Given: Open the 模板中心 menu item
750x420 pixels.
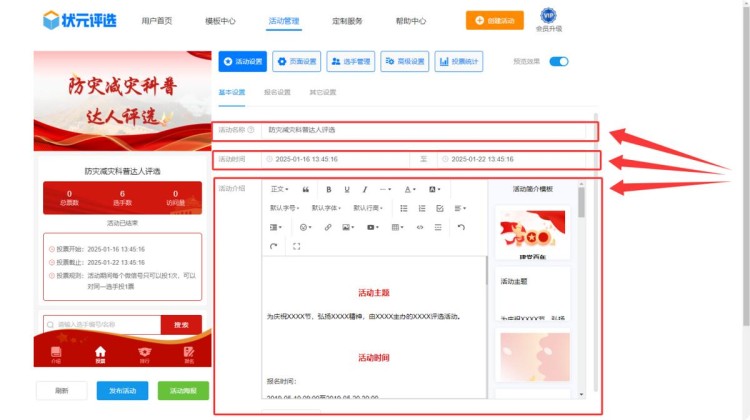Looking at the screenshot, I should 220,20.
